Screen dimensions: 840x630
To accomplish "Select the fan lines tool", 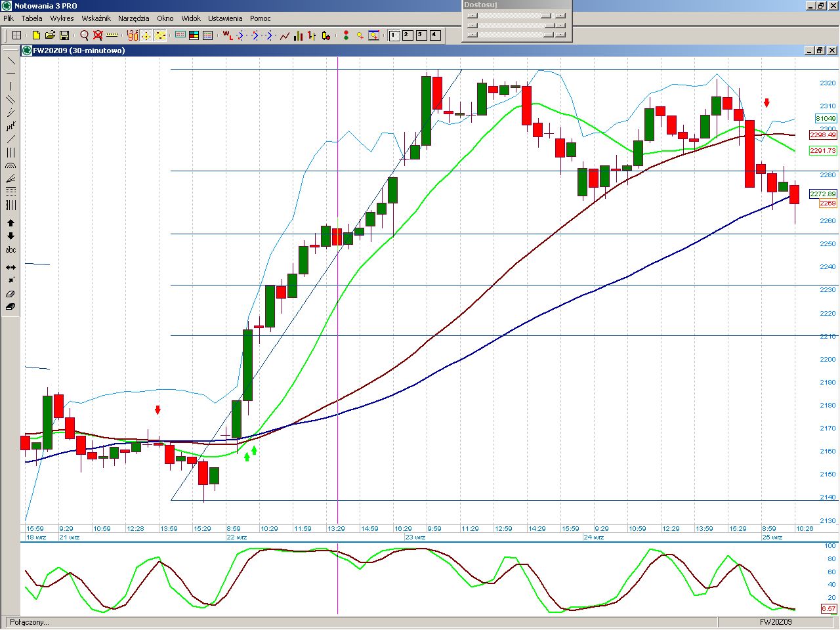I will 10,178.
